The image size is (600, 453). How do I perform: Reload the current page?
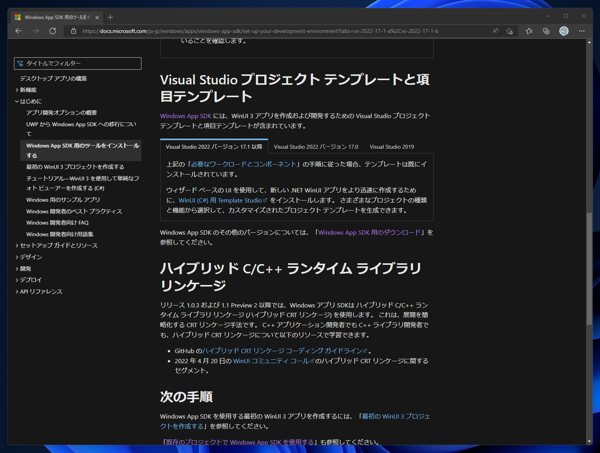53,31
